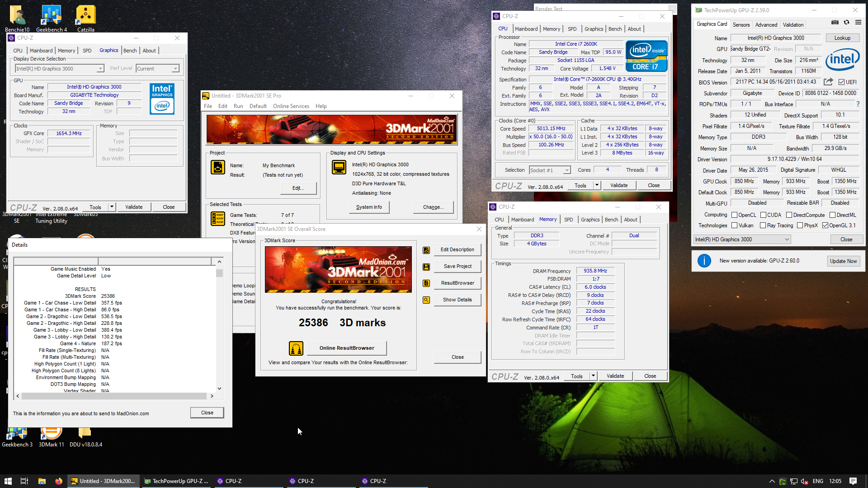The width and height of the screenshot is (868, 488).
Task: Toggle the Vulkan checkbox
Action: (735, 225)
